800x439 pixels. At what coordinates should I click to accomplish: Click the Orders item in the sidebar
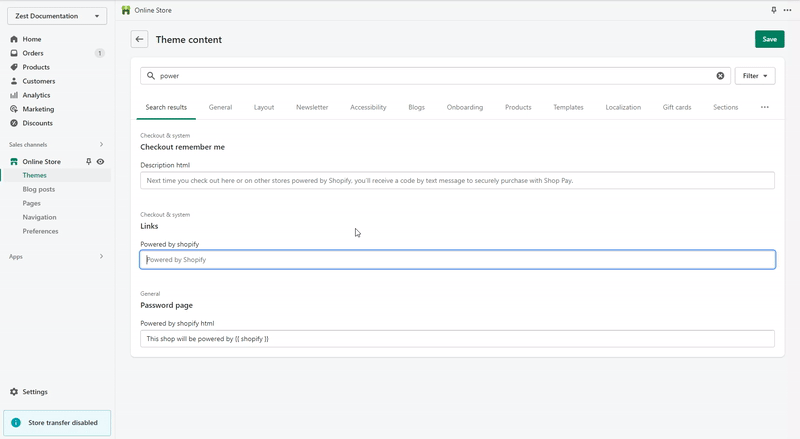point(33,53)
